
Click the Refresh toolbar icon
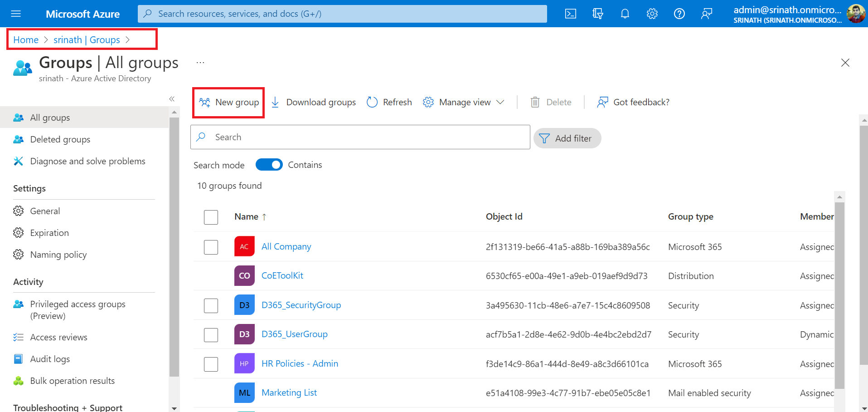tap(372, 102)
